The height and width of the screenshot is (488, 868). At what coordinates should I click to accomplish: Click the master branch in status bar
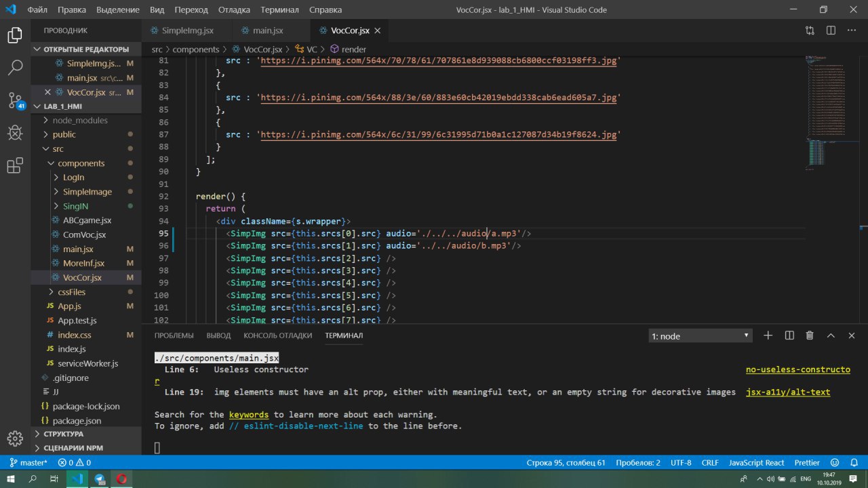pos(29,463)
